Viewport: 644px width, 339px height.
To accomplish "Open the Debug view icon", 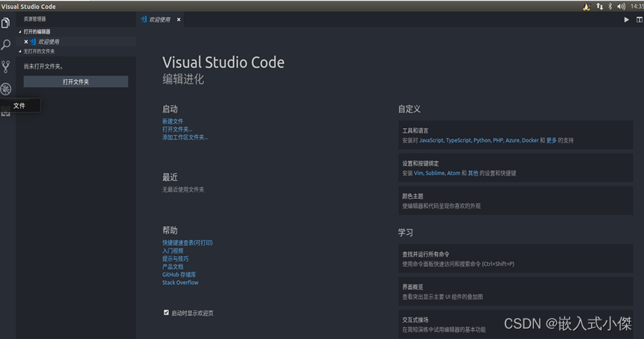I will coord(6,89).
